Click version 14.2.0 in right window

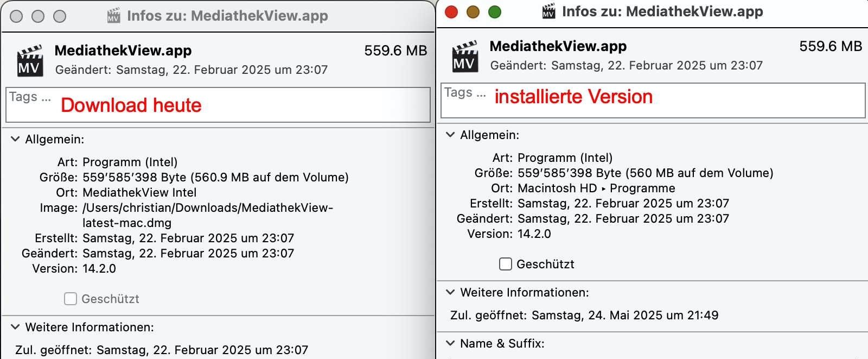pyautogui.click(x=534, y=234)
